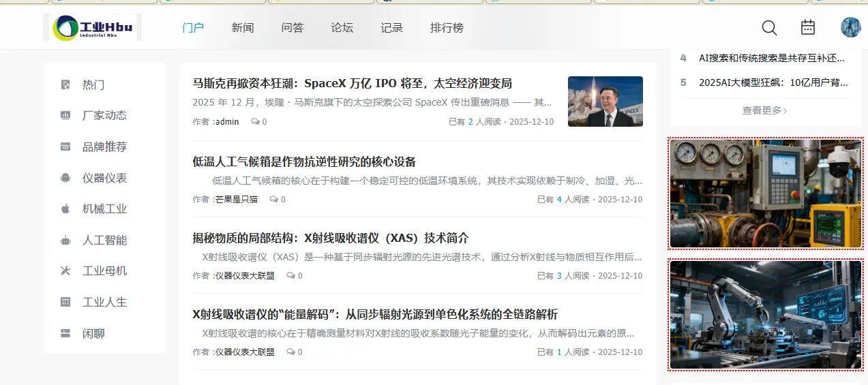The width and height of the screenshot is (868, 385).
Task: Click the robotic arm banner image
Action: [x=766, y=315]
